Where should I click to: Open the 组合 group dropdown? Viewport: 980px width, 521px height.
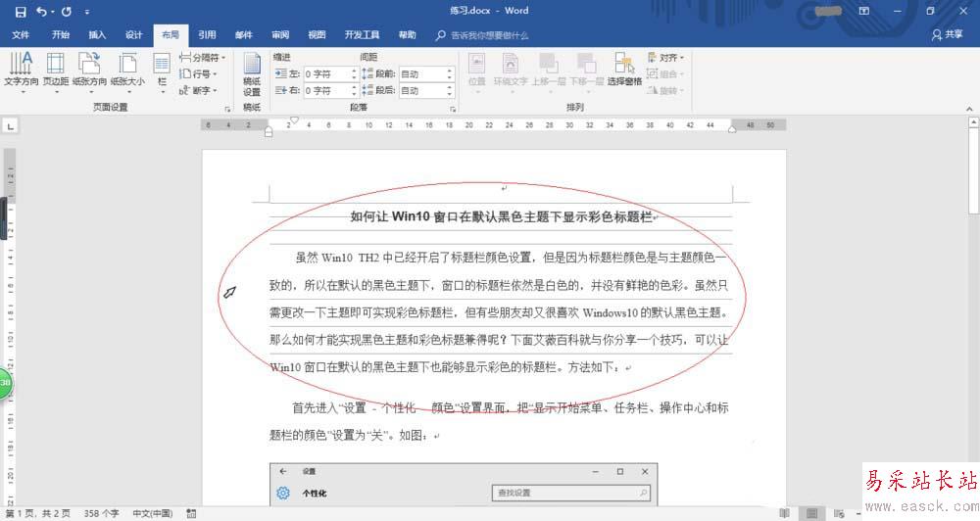[665, 73]
